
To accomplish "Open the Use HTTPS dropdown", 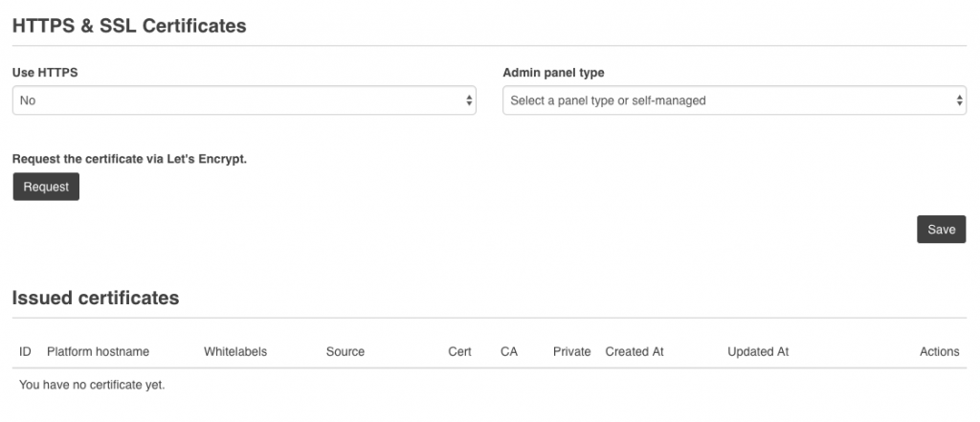I will click(244, 100).
